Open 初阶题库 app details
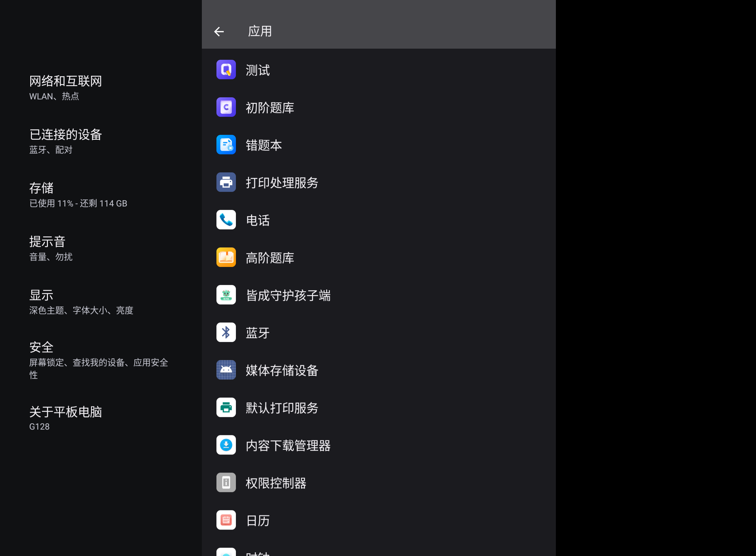The image size is (756, 556). point(379,107)
